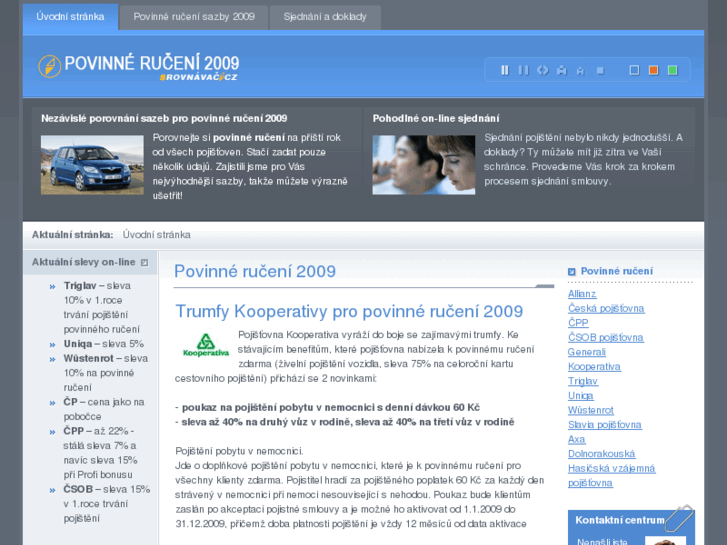Screen dimensions: 727x545
Task: Click the Povinné ručení 2009 site logo
Action: 139,66
